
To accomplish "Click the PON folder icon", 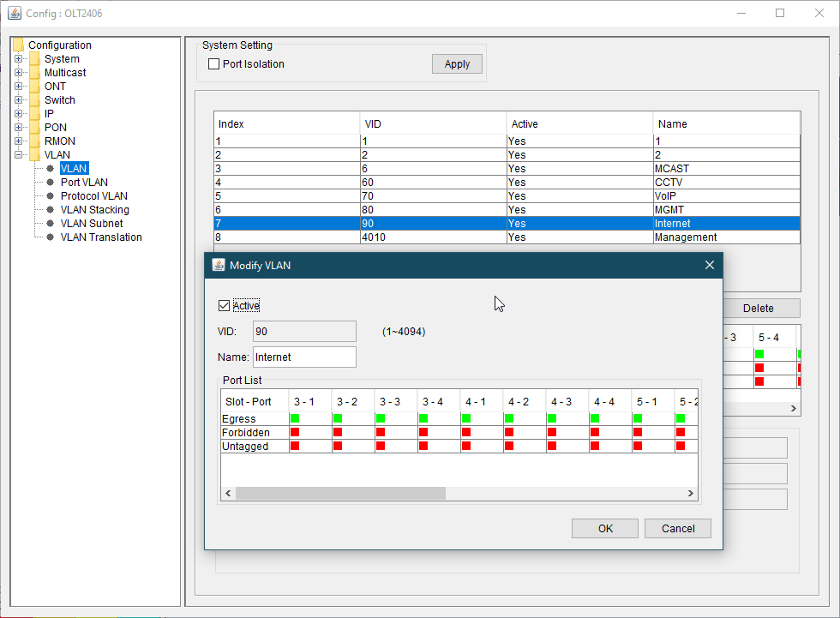I will (34, 128).
